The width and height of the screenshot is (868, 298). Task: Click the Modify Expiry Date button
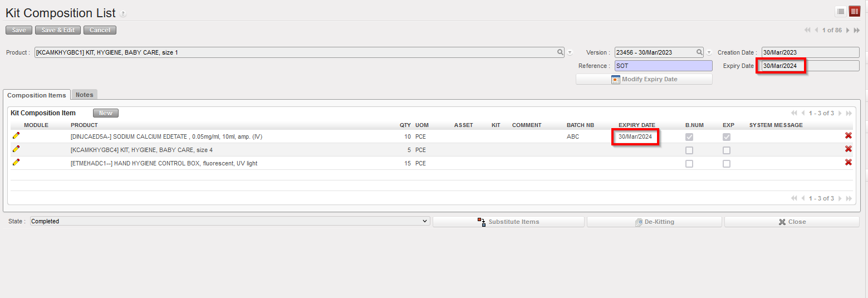[644, 79]
